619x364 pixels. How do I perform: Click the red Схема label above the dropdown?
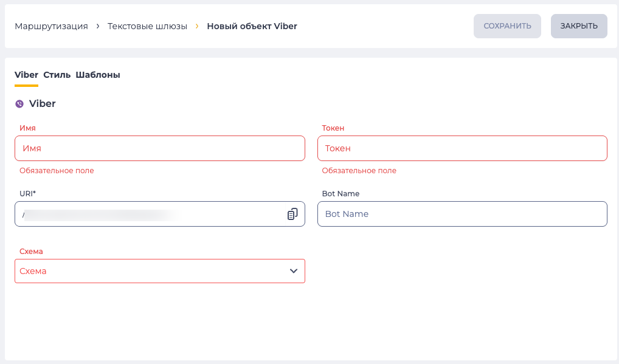click(x=31, y=251)
